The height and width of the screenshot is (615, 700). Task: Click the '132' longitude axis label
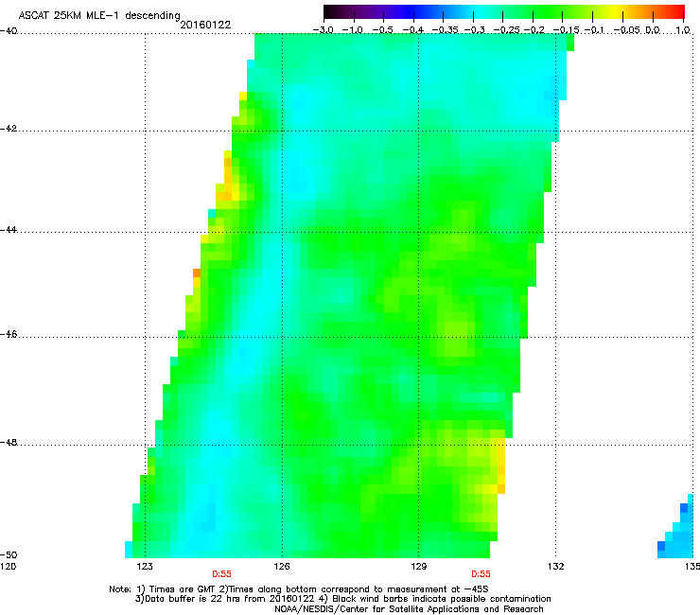[x=555, y=567]
